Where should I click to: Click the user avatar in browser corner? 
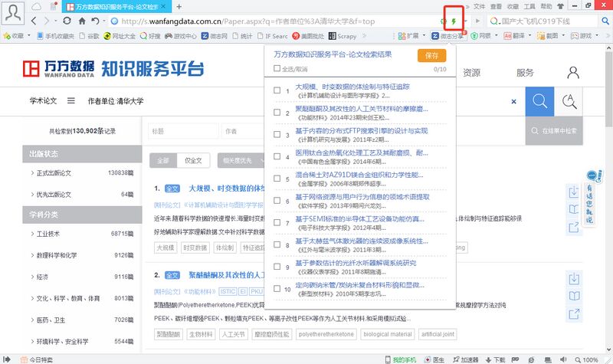(13, 12)
